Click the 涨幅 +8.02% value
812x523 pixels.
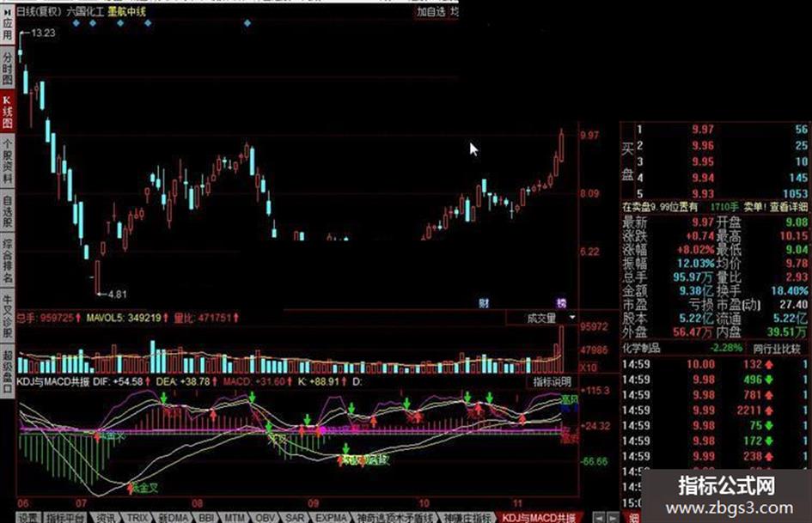click(695, 250)
